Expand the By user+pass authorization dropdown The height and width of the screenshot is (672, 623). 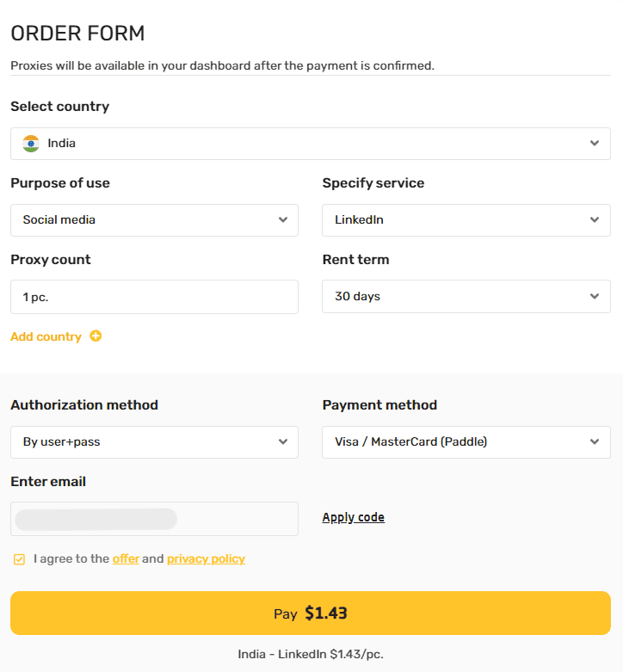154,442
